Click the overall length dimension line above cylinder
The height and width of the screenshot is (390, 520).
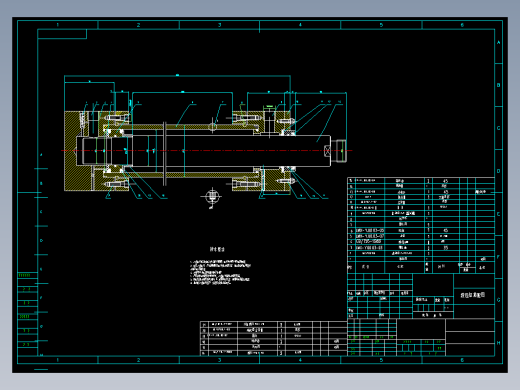pos(177,76)
